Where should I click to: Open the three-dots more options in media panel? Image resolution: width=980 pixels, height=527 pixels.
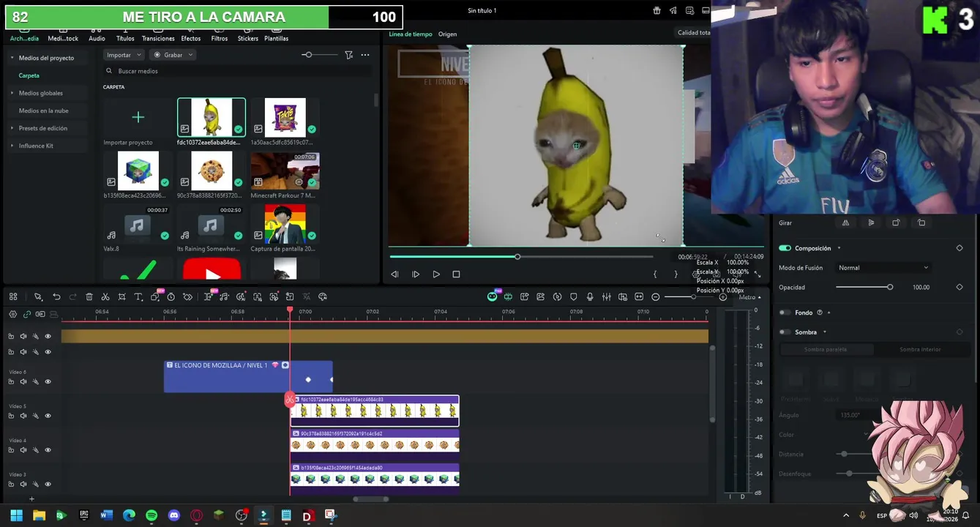365,55
